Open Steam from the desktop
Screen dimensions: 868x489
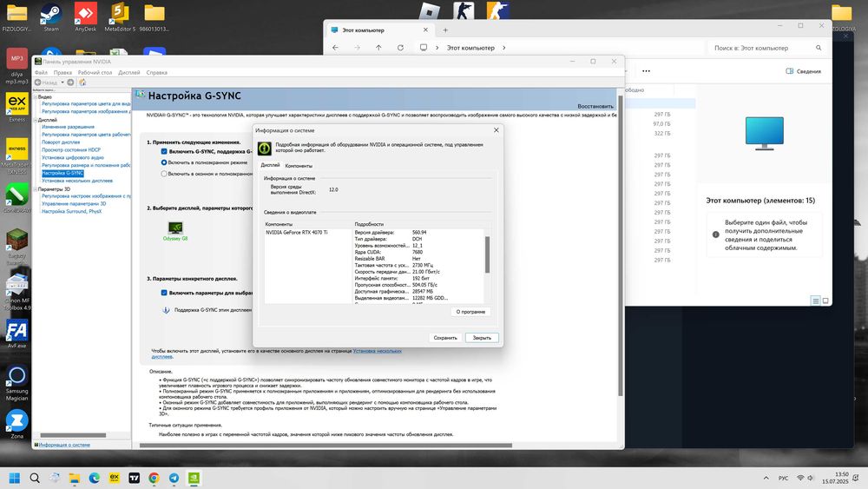[x=51, y=17]
